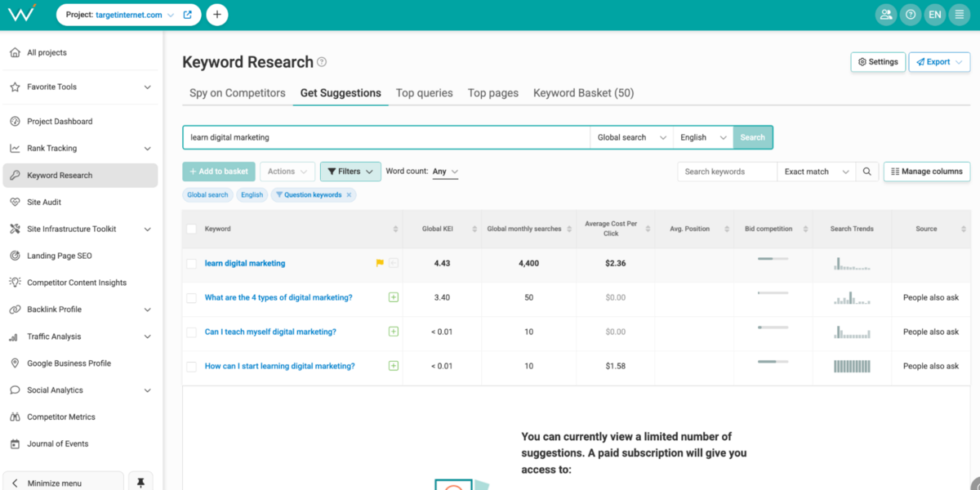The height and width of the screenshot is (490, 980).
Task: Open the user accounts icon
Action: [x=885, y=15]
